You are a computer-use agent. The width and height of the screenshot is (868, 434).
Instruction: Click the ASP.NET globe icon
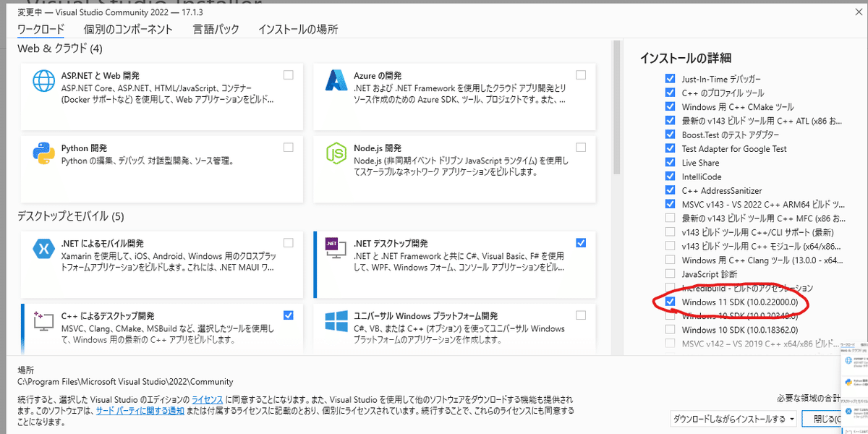pos(44,81)
